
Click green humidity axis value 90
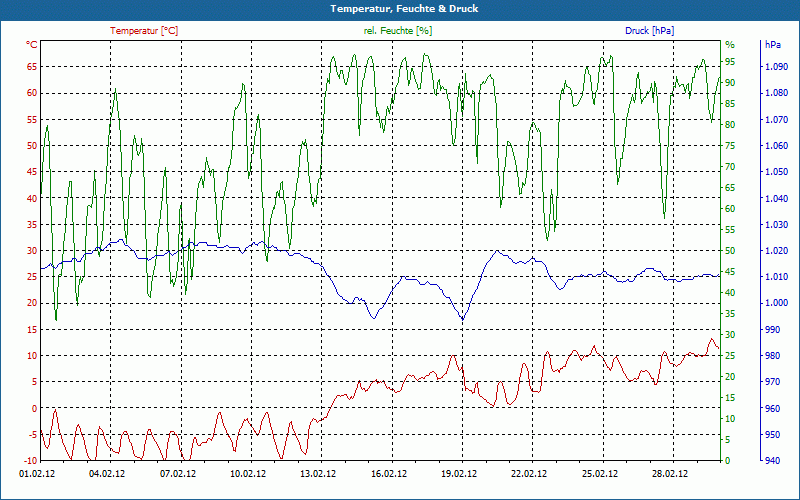(731, 83)
